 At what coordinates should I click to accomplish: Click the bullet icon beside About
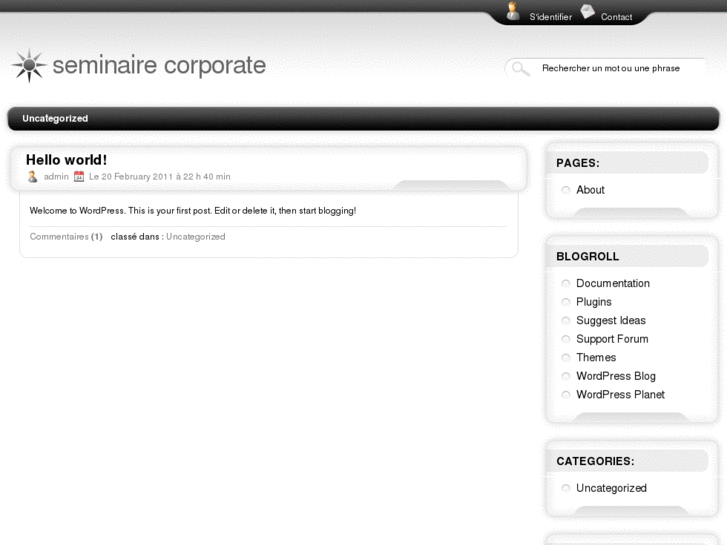point(566,190)
